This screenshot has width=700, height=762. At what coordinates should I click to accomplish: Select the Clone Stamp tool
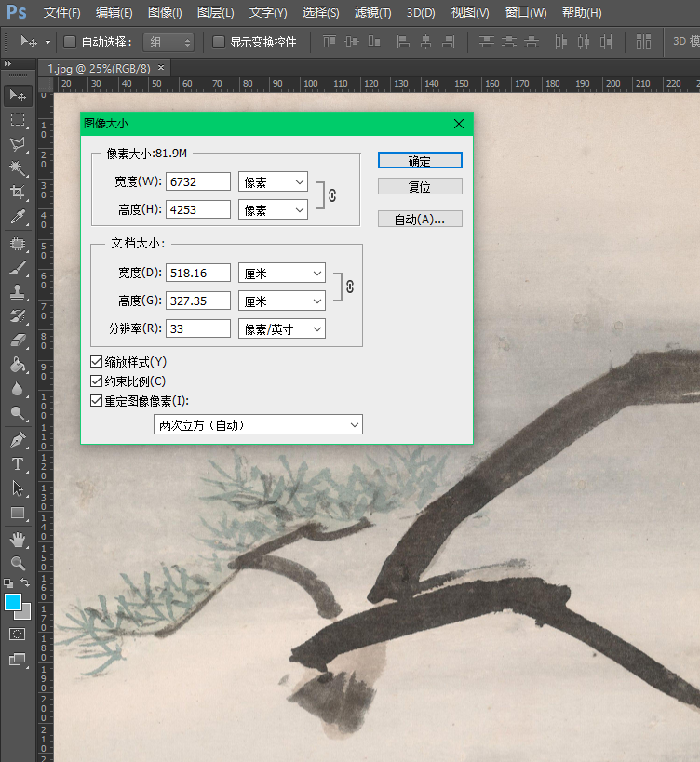pyautogui.click(x=18, y=292)
